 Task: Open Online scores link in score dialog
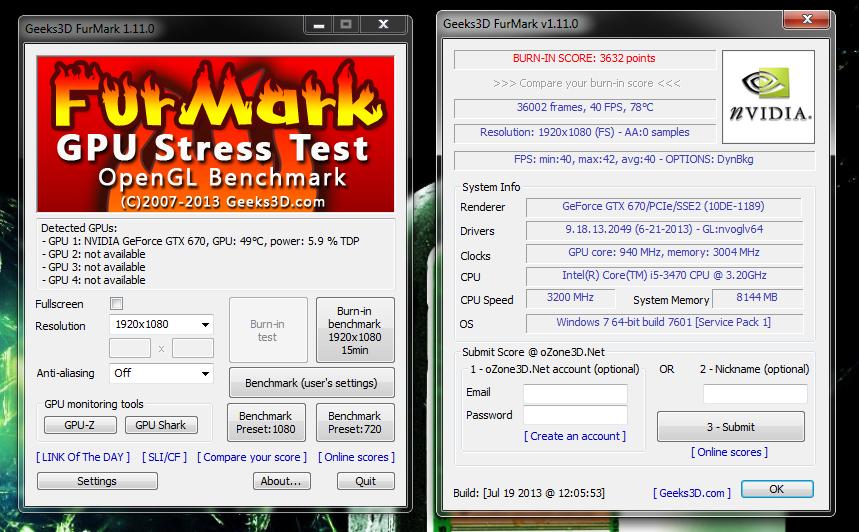pyautogui.click(x=729, y=452)
